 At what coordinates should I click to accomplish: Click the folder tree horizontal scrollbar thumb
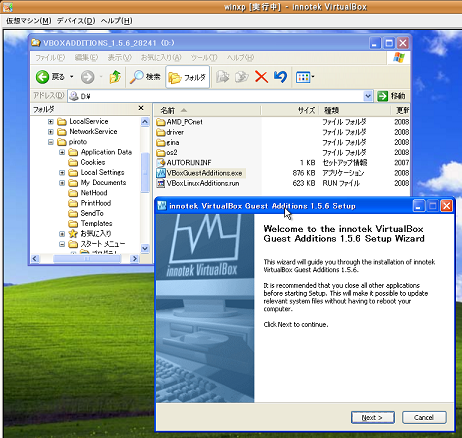click(87, 259)
